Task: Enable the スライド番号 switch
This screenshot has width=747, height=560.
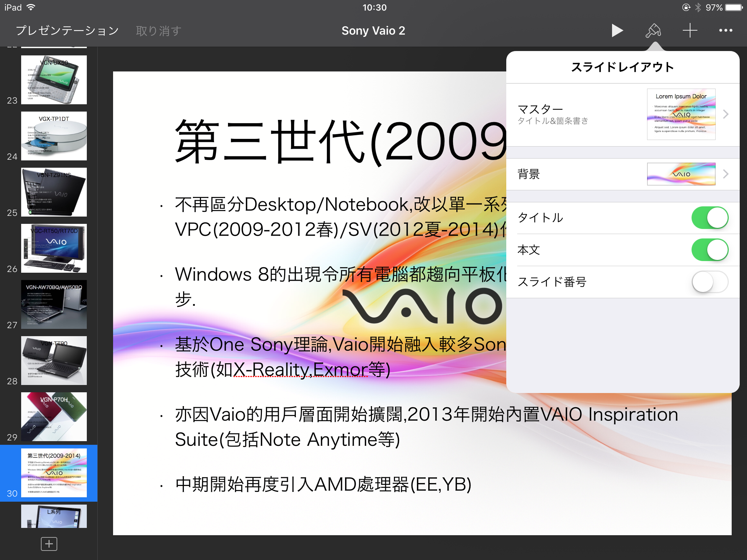Action: 709,282
